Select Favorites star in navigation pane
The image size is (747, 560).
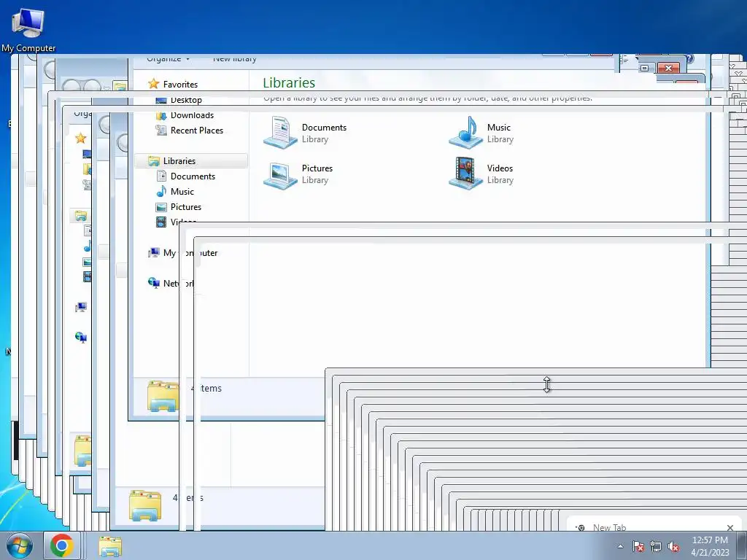[x=153, y=85]
